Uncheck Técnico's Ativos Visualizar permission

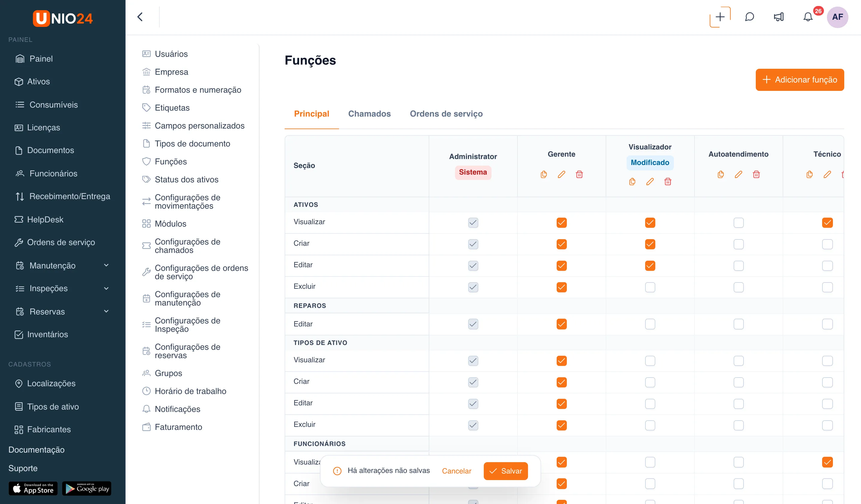coord(827,223)
